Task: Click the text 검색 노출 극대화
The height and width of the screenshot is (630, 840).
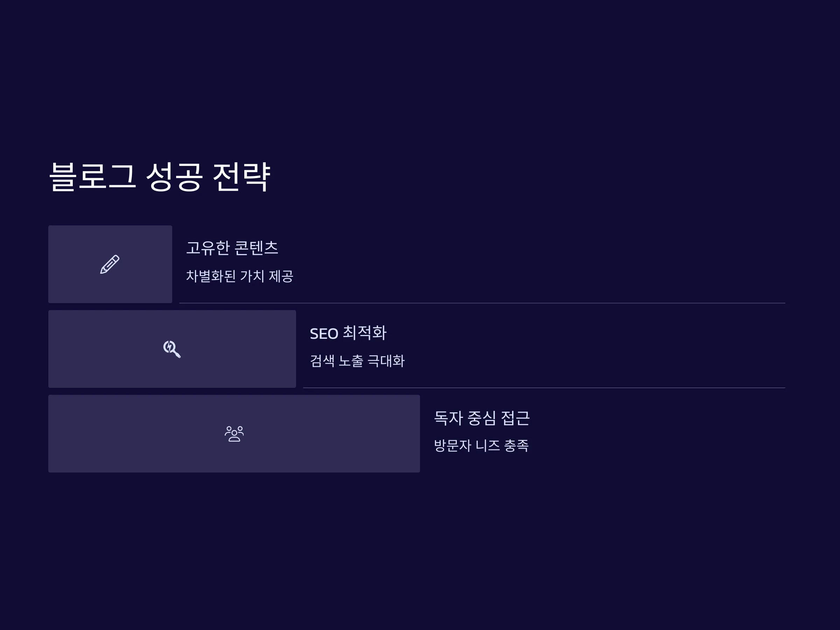Action: (x=357, y=361)
